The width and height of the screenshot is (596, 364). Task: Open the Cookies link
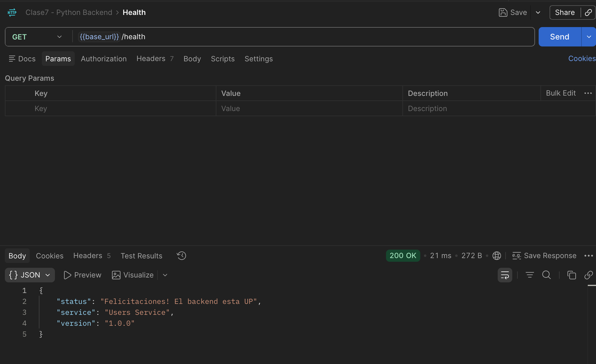(582, 58)
